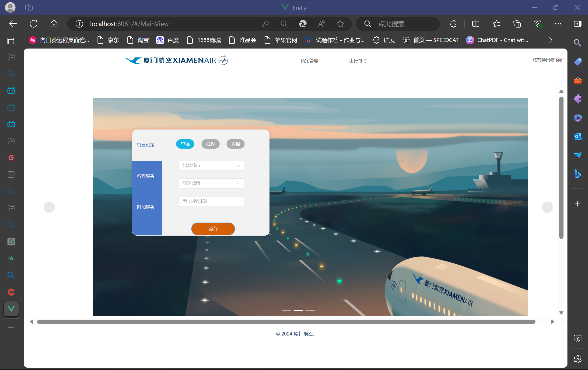Image resolution: width=588 pixels, height=370 pixels.
Task: Open the 预定管理 navigation menu
Action: [309, 60]
